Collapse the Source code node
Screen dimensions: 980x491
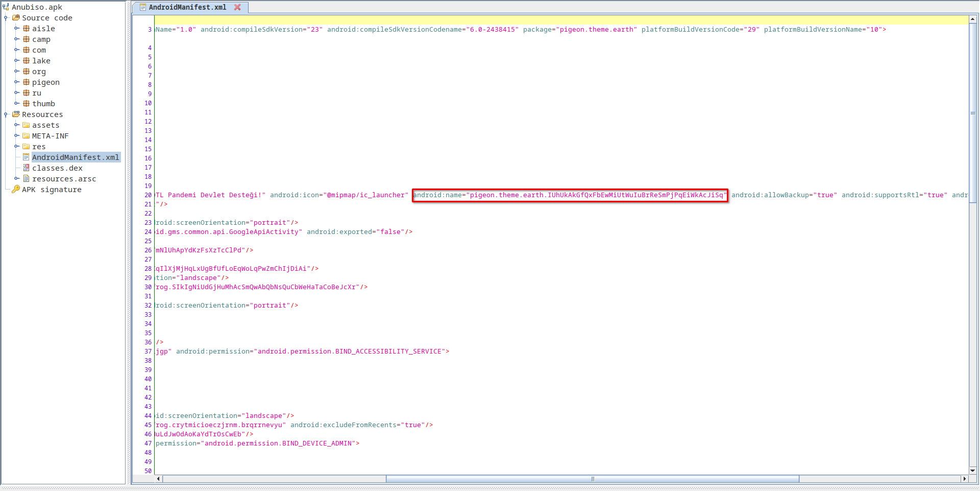tap(6, 18)
